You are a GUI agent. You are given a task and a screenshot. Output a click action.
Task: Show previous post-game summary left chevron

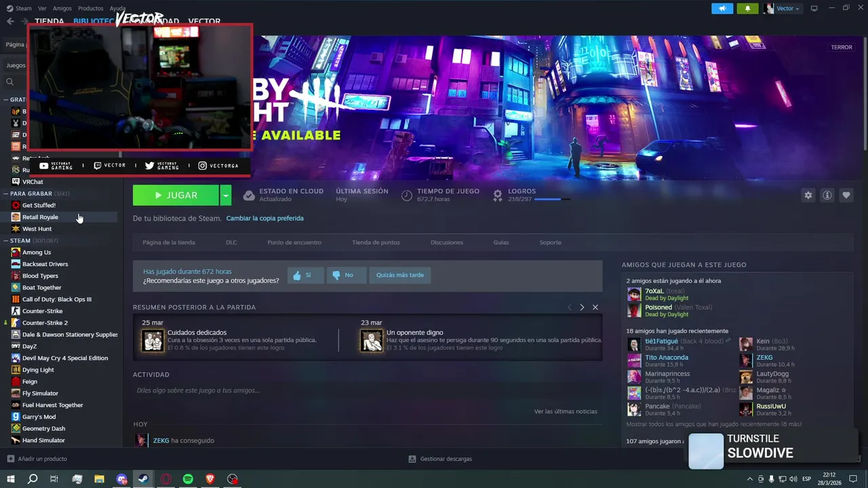(x=570, y=307)
